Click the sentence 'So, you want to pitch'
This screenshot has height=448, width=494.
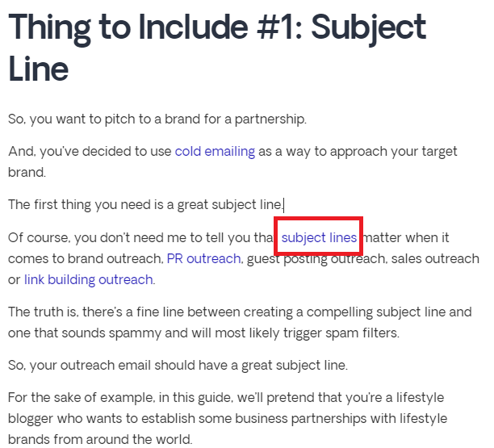point(157,119)
